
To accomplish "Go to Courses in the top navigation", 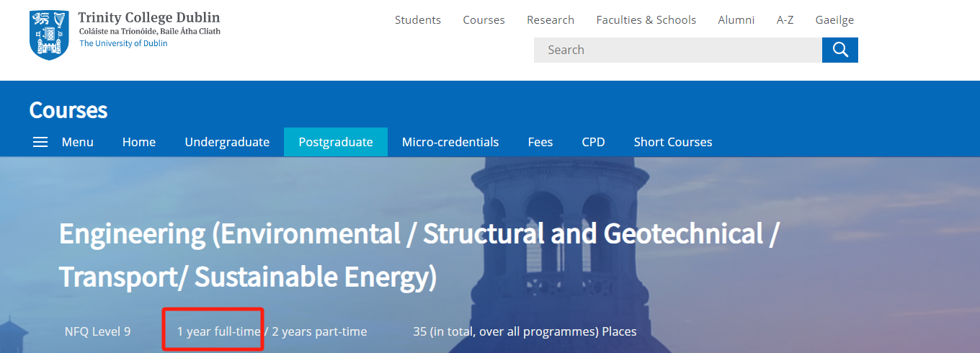I will click(x=484, y=19).
